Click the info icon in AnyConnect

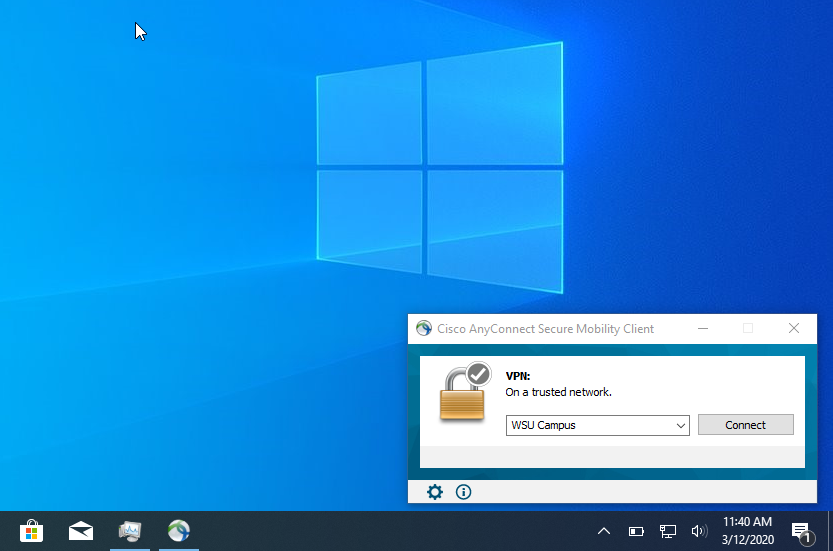(x=463, y=492)
